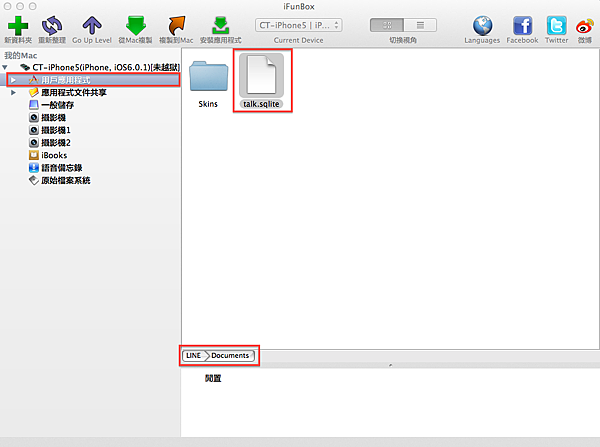The height and width of the screenshot is (447, 600).
Task: Open the Twitter icon
Action: (556, 26)
